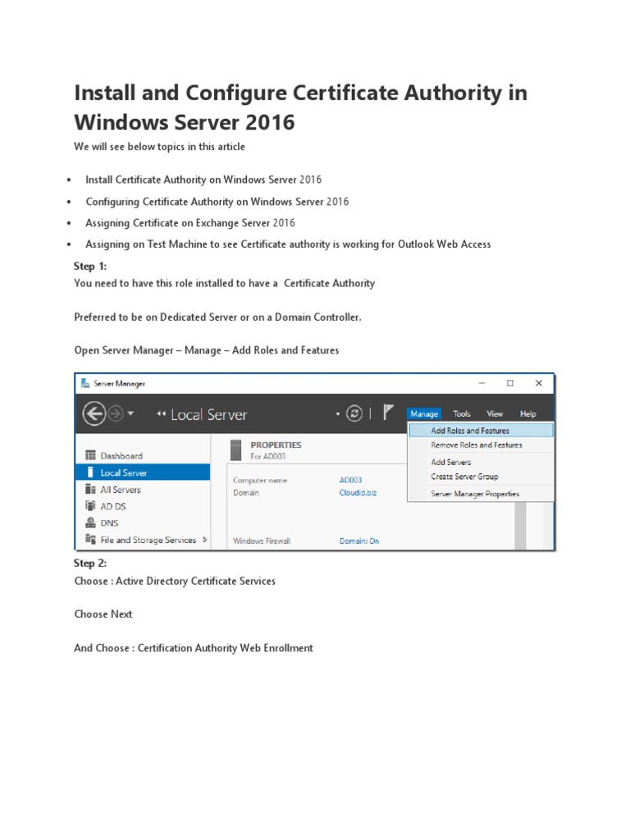Viewport: 630px width, 840px height.
Task: Click the AD003 computer name link
Action: click(x=350, y=480)
